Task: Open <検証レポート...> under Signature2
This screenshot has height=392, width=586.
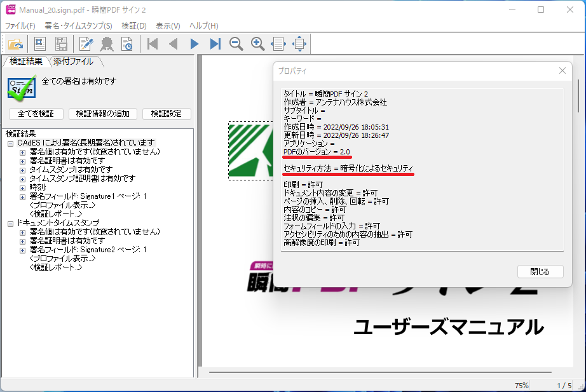Action: click(56, 267)
